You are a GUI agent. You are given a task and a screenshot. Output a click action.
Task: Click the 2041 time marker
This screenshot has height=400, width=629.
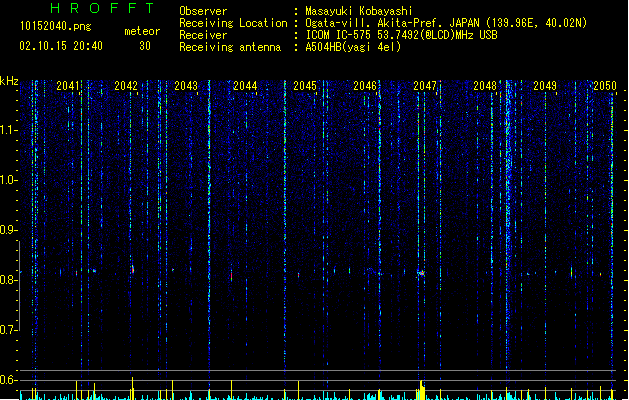click(68, 86)
